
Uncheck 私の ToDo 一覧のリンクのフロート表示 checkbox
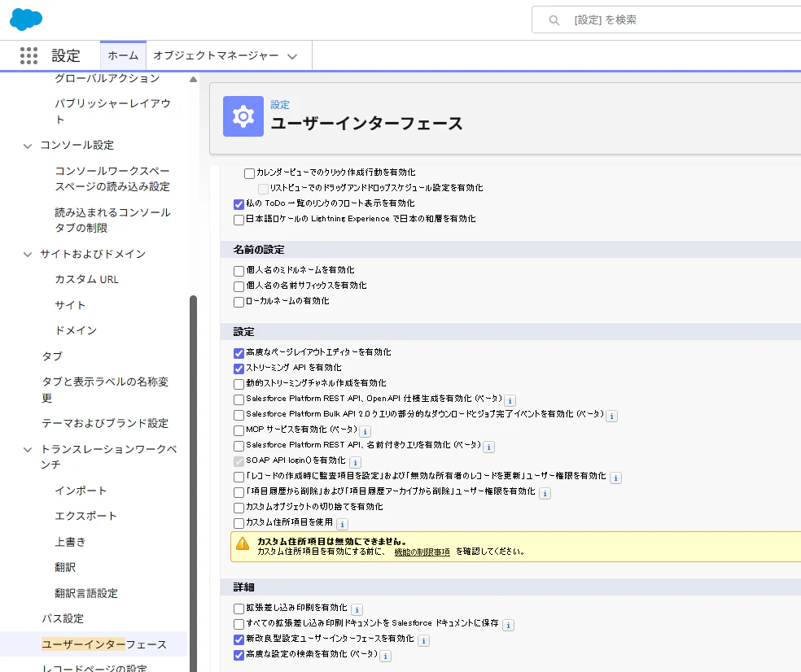239,204
